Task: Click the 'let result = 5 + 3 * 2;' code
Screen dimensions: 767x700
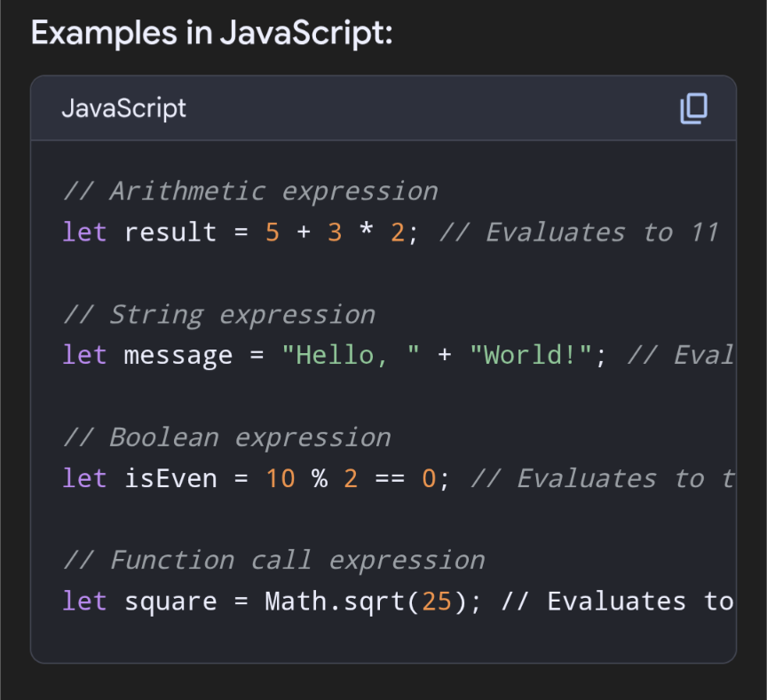Action: [x=241, y=232]
